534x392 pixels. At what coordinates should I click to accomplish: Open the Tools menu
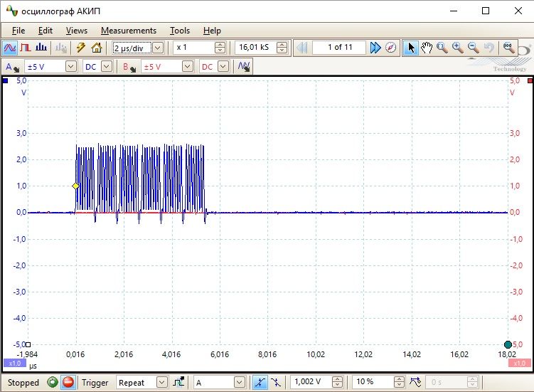click(x=180, y=31)
